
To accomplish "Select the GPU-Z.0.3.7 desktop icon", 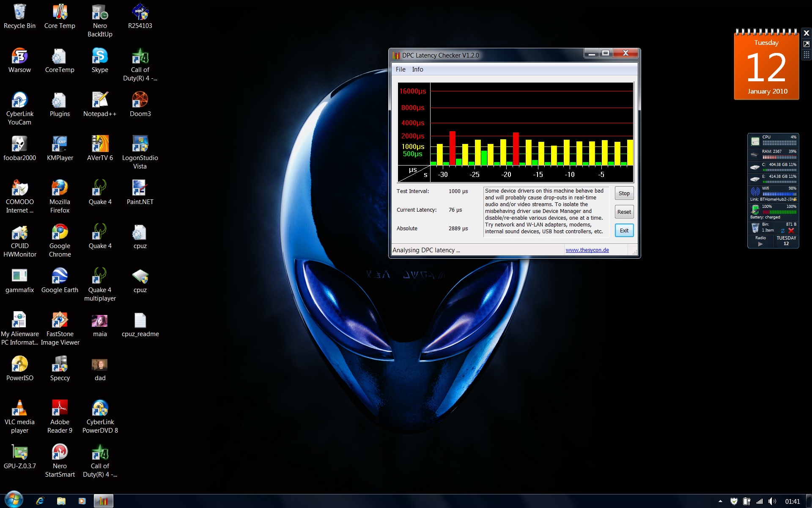I will coord(19,457).
